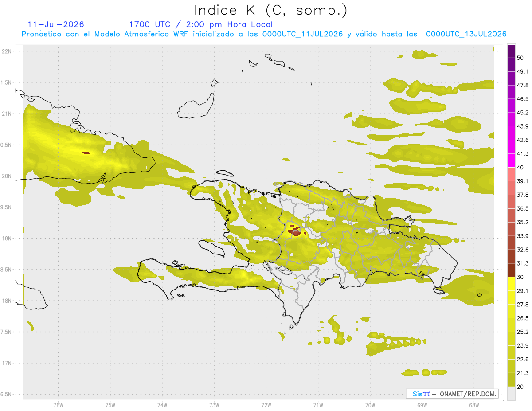Click the legend value "21.3"
This screenshot has width=532, height=411.
[x=523, y=373]
